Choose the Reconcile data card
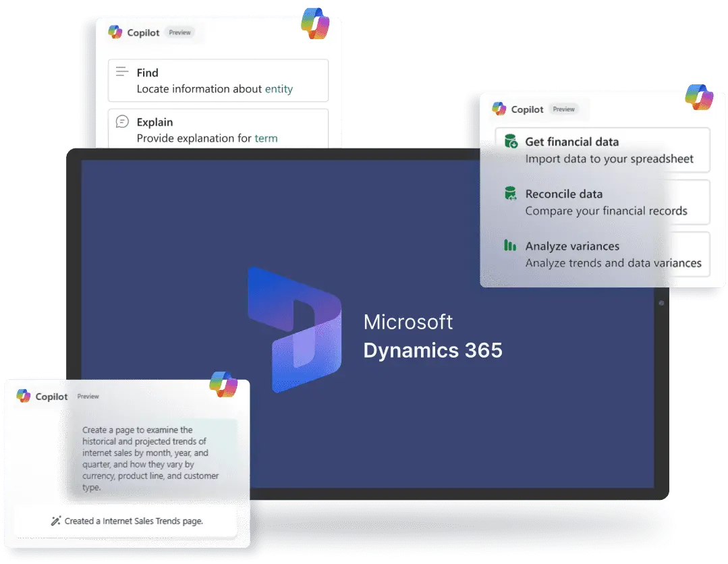Image resolution: width=728 pixels, height=564 pixels. click(603, 202)
